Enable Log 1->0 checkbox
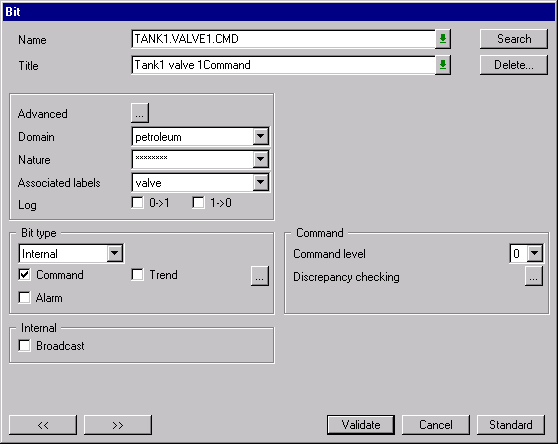558x444 pixels. click(198, 203)
